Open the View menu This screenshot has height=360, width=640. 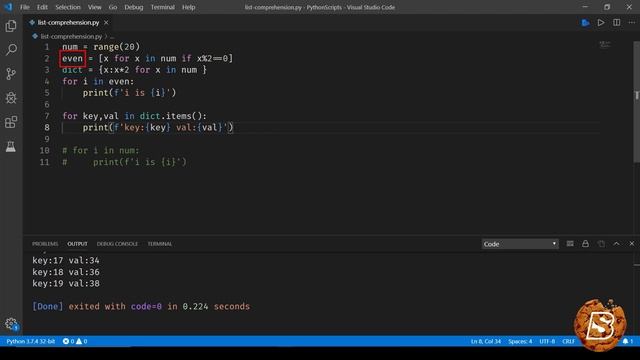[94, 7]
